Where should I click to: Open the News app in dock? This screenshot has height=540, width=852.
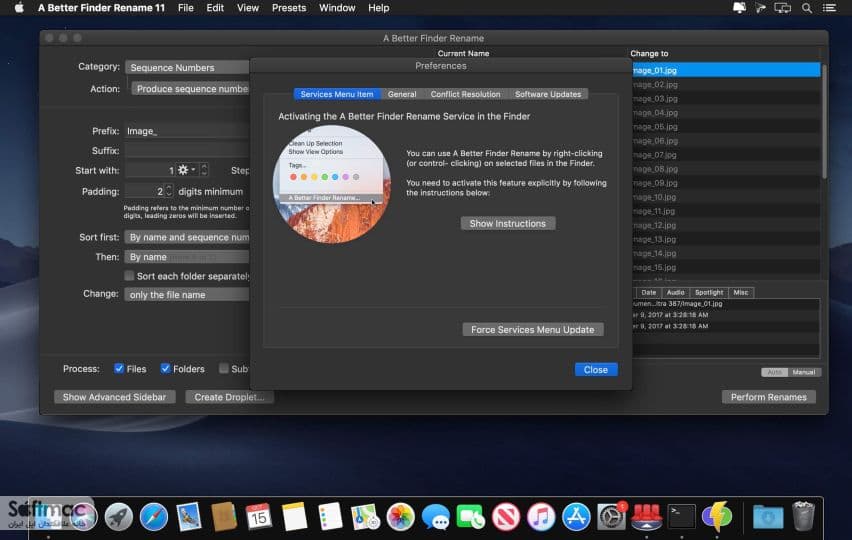click(506, 516)
